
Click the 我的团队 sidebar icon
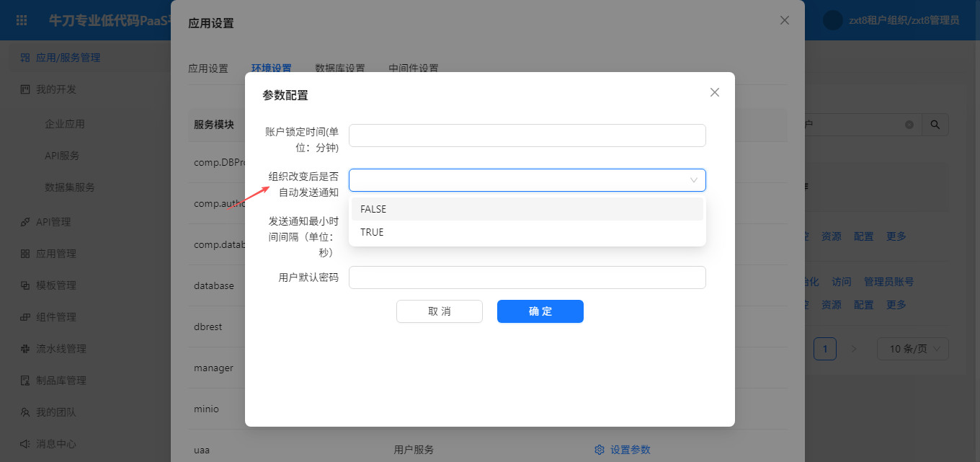click(25, 412)
